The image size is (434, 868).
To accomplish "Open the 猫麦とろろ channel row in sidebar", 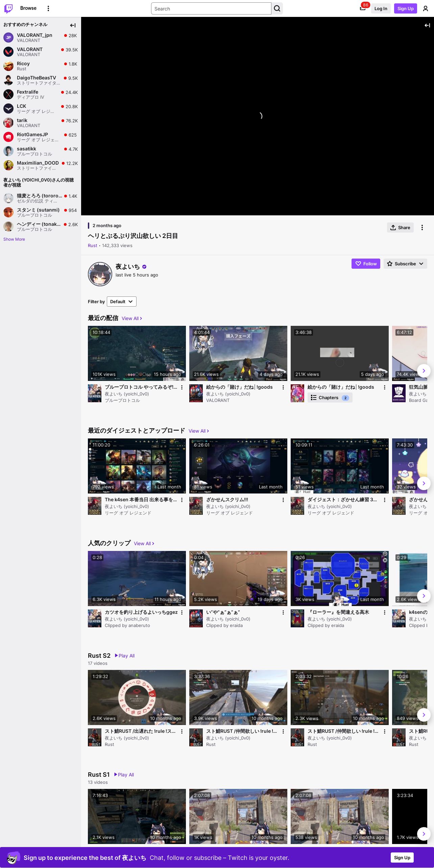I will point(41,198).
